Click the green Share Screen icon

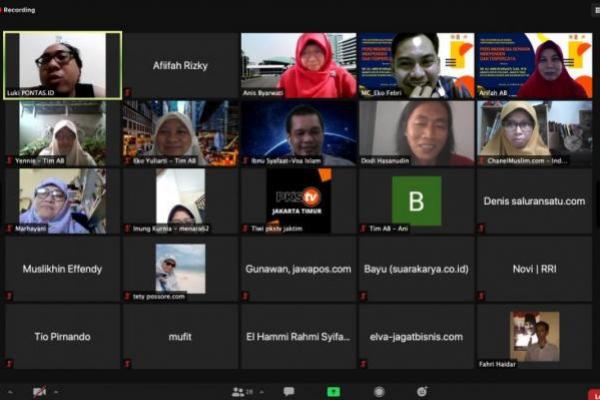334,392
